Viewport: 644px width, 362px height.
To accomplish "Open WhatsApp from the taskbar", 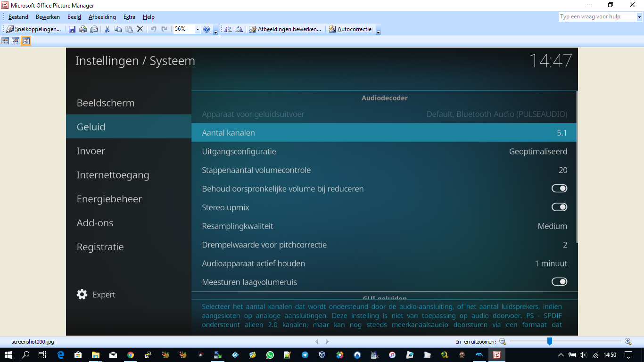I will coord(270,355).
